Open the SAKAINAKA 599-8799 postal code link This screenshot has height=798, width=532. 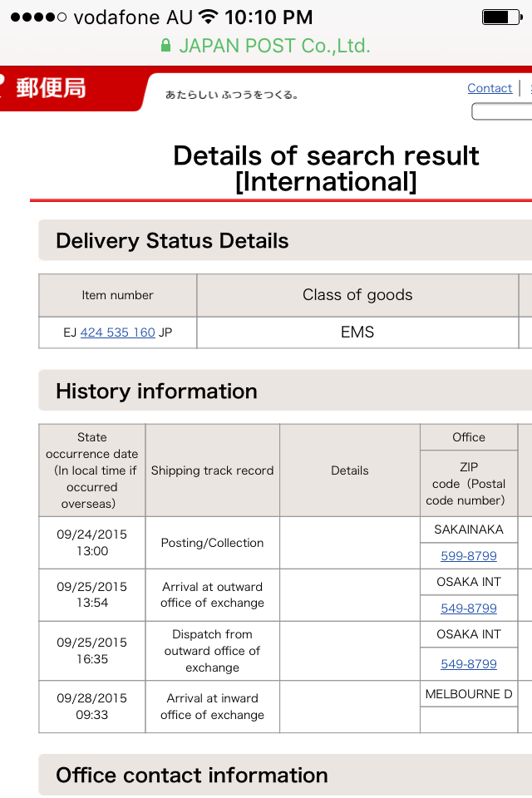click(x=469, y=556)
